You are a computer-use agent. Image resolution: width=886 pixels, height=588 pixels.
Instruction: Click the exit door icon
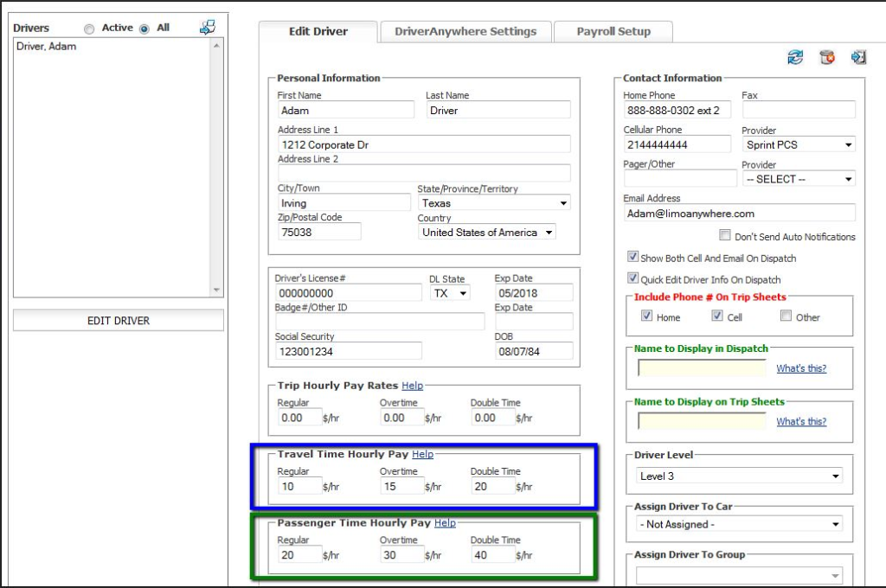858,57
